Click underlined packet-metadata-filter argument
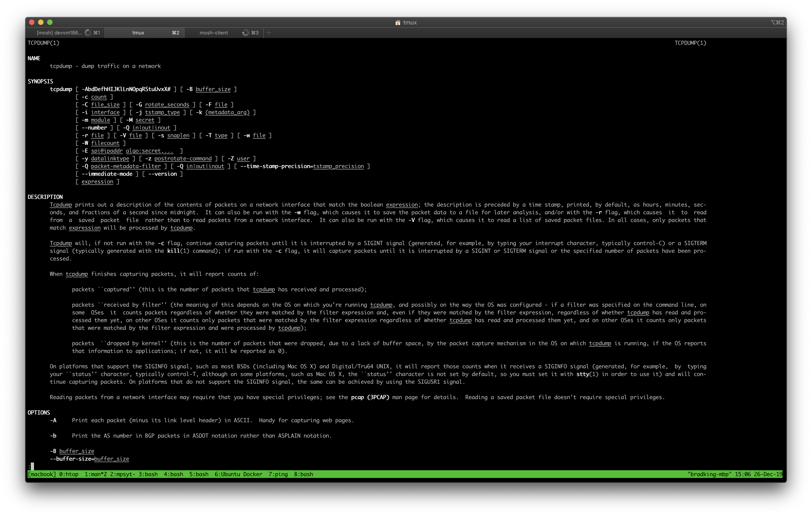812x516 pixels. point(126,166)
